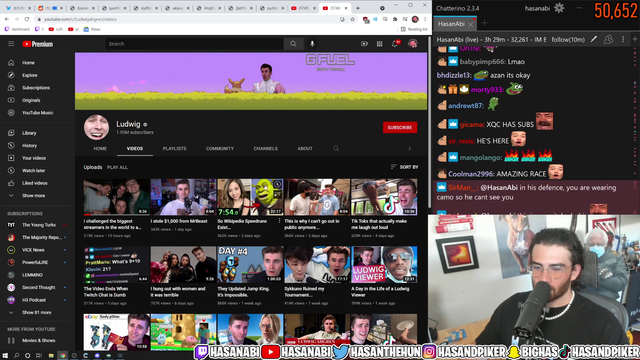Open the YouTube apps grid icon

379,44
